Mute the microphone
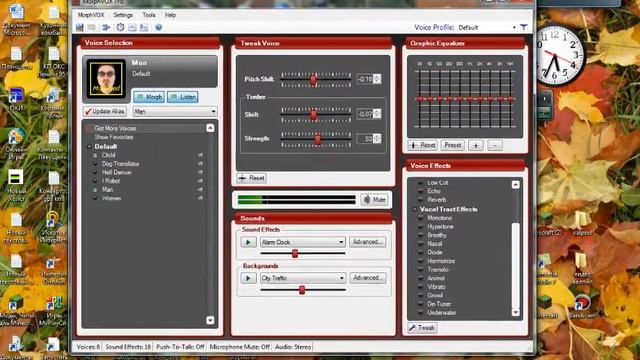640x360 pixels. (374, 200)
